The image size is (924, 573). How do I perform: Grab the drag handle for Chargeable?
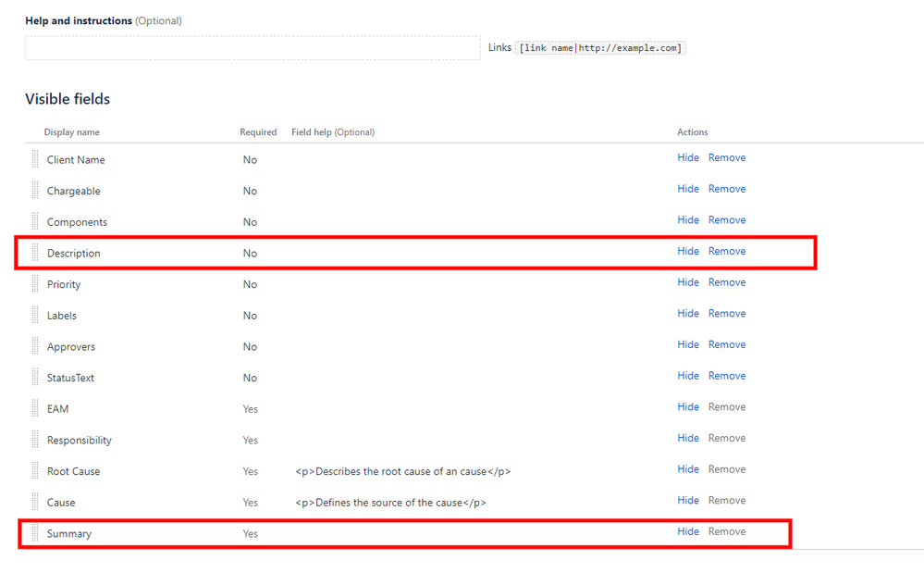[x=35, y=191]
